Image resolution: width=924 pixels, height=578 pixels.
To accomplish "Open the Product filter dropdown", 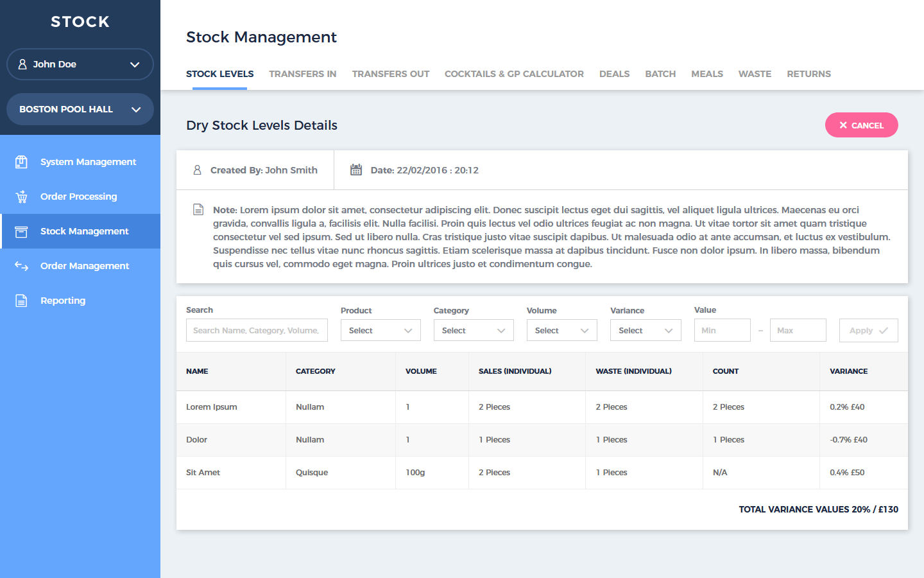I will click(x=381, y=331).
